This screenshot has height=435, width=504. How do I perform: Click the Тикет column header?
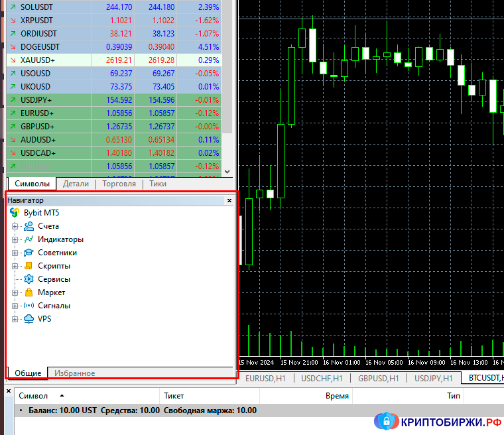210,396
